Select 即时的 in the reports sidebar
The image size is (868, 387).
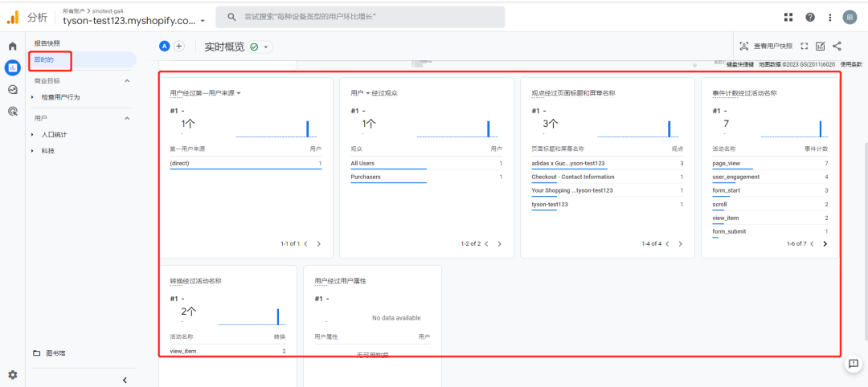click(44, 59)
